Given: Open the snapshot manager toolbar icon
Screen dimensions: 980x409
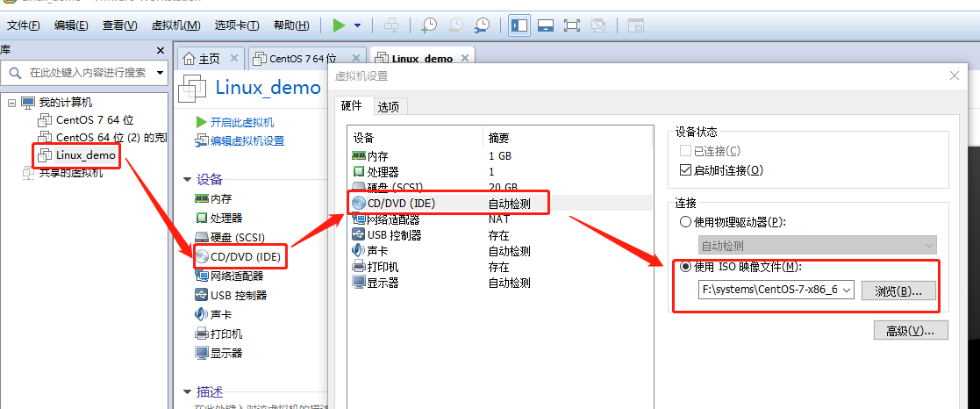Looking at the screenshot, I should [482, 25].
